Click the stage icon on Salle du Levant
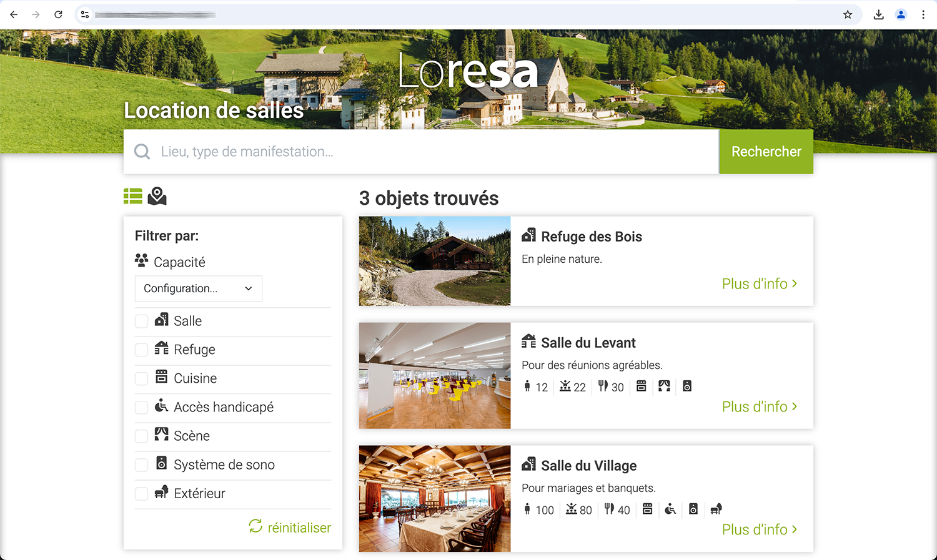 [x=664, y=386]
